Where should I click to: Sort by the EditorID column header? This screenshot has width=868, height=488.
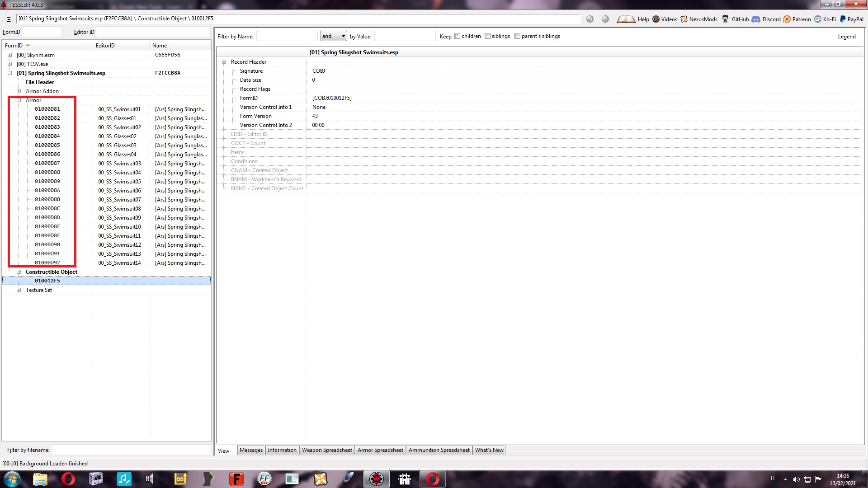click(121, 46)
